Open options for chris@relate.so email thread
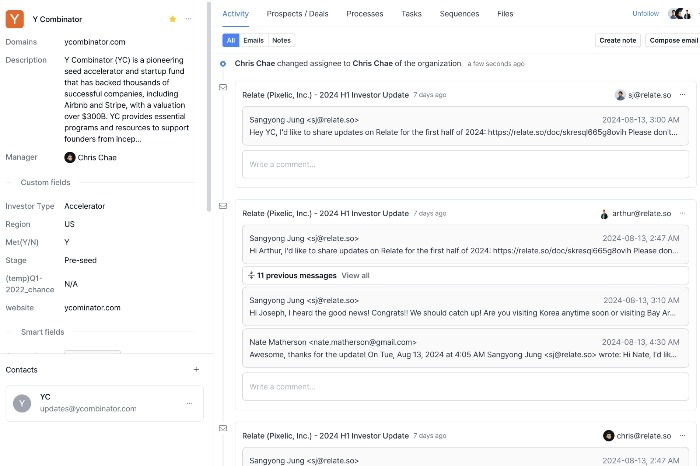 click(683, 436)
